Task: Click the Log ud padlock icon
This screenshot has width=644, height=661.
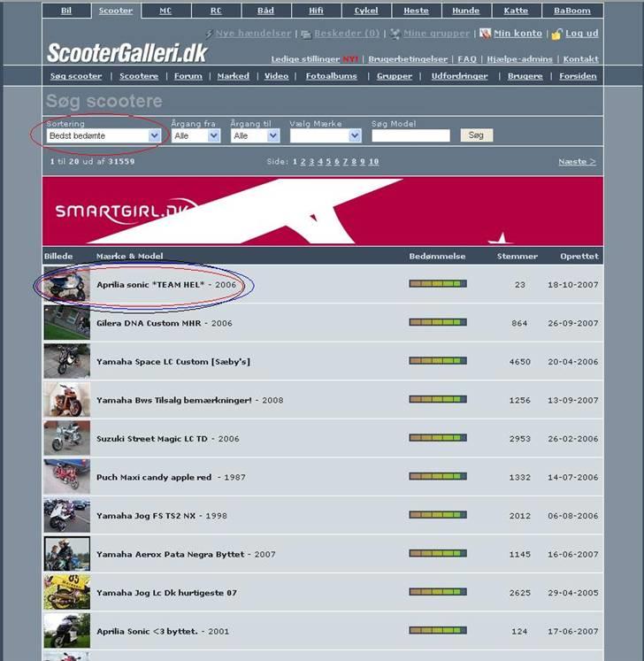Action: (x=556, y=34)
